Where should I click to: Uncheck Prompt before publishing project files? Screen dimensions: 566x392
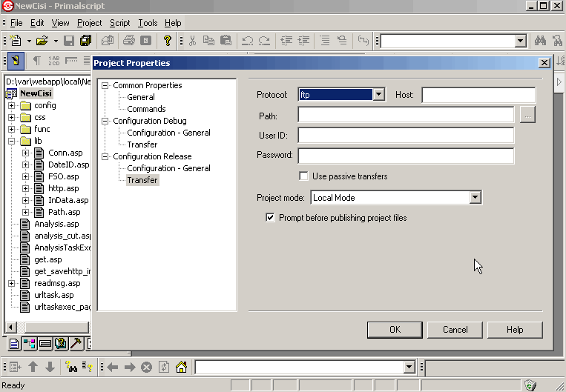point(270,217)
